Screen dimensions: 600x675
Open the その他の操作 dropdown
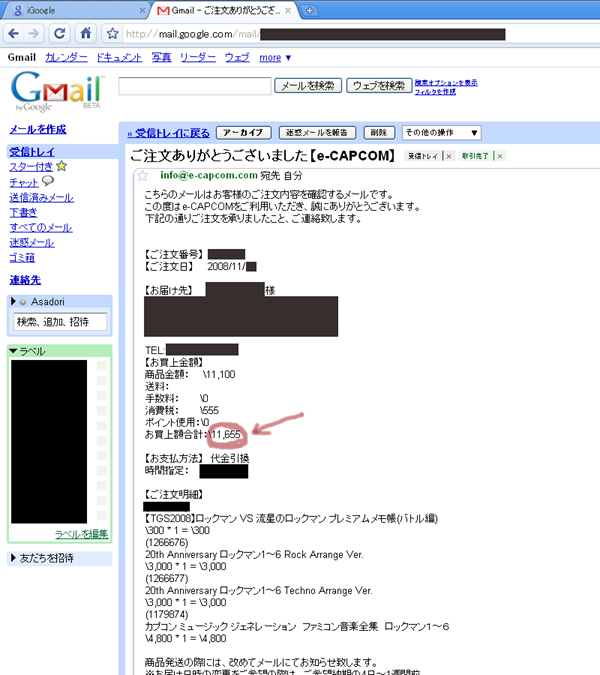click(x=441, y=133)
